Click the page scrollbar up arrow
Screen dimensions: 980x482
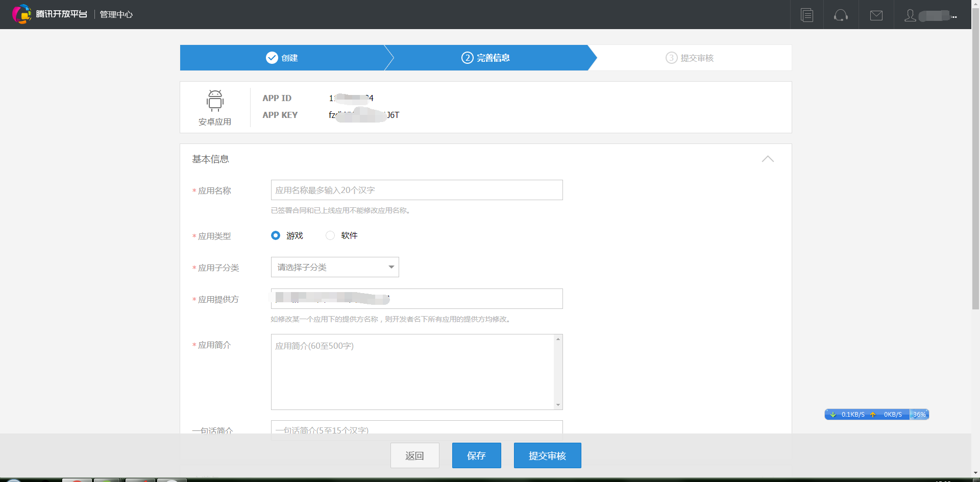pyautogui.click(x=975, y=4)
